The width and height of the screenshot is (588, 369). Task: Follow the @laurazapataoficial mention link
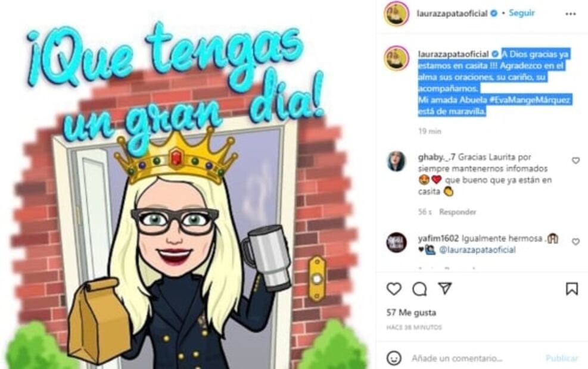[x=477, y=250]
